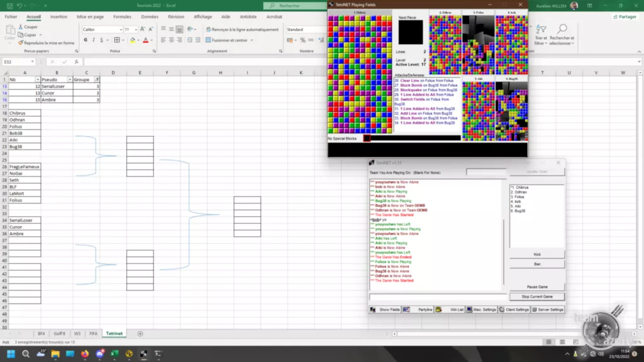Click the borders icon in Police group
644x362 pixels.
pos(117,40)
